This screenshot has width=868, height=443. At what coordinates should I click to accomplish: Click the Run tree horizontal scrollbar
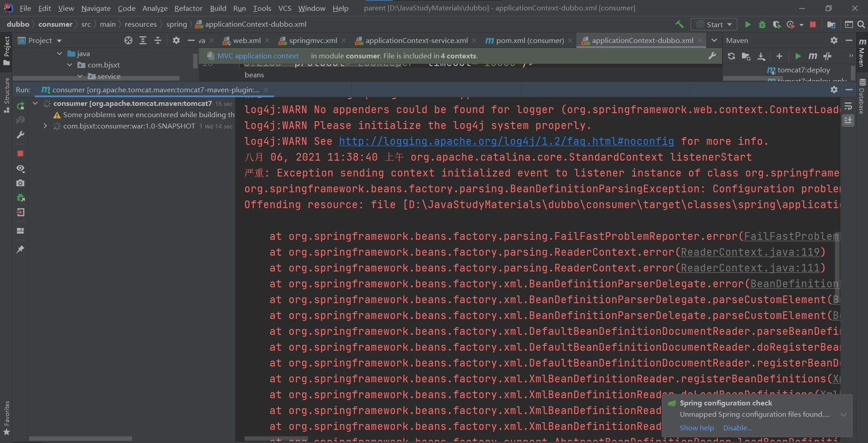point(80,438)
